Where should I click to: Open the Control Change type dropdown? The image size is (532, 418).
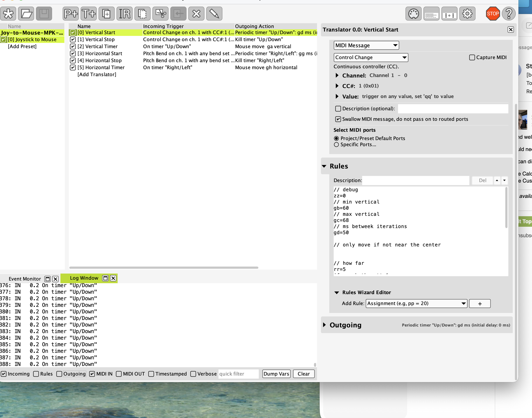[371, 58]
